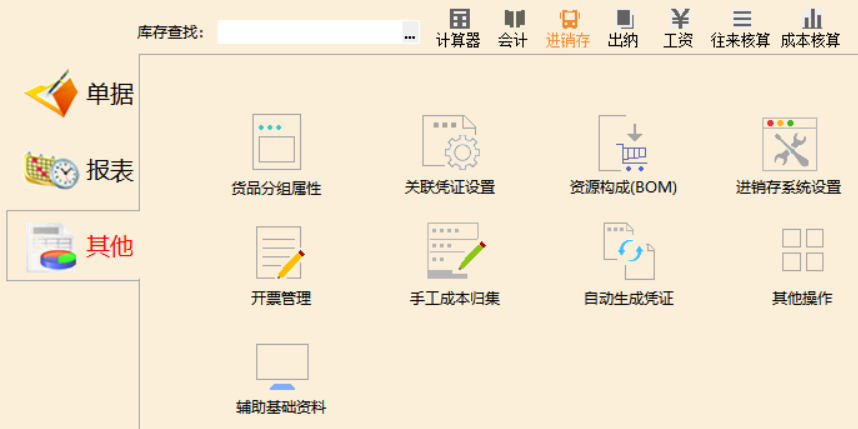Switch to the 会计 accounting module
Image resolution: width=858 pixels, height=429 pixels.
point(513,29)
